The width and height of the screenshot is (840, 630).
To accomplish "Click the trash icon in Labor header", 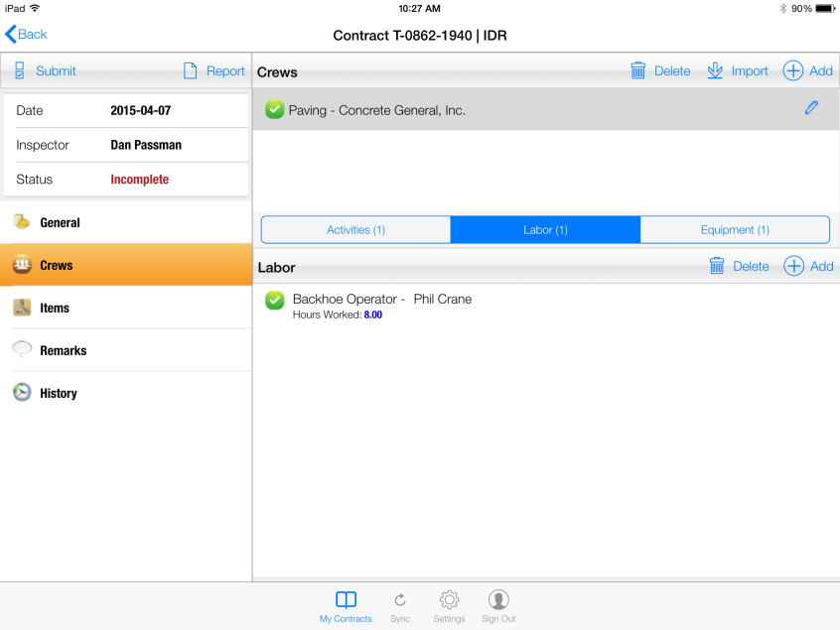I will [x=717, y=266].
